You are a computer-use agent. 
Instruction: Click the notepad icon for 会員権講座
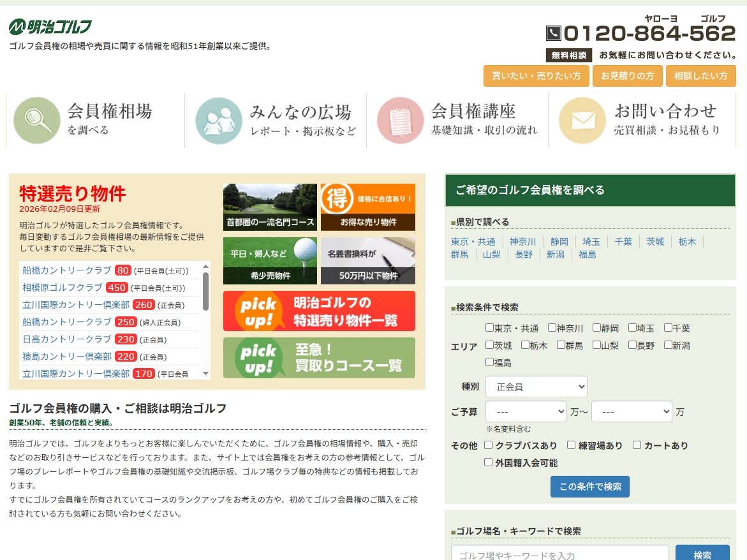pos(401,121)
